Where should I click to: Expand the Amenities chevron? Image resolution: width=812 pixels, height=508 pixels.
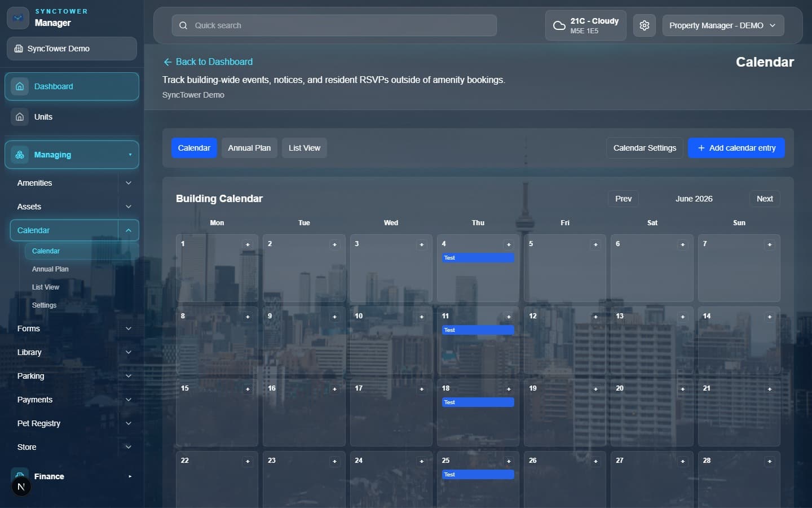pos(129,183)
